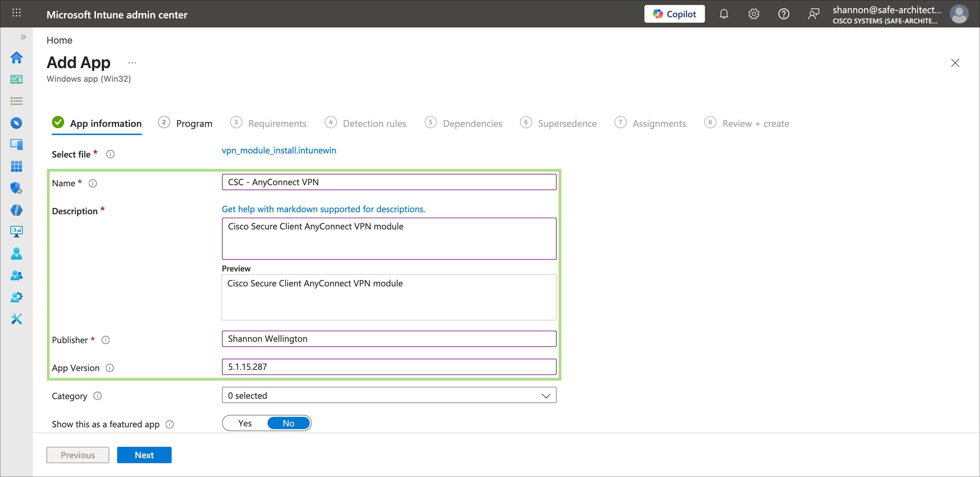Show info tooltip for Select file
The height and width of the screenshot is (477, 980).
(110, 154)
